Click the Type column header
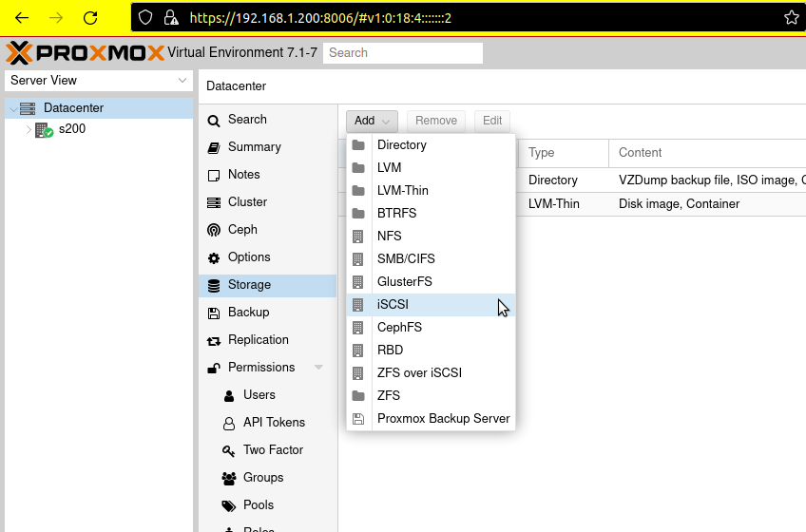The image size is (806, 532). (x=564, y=153)
